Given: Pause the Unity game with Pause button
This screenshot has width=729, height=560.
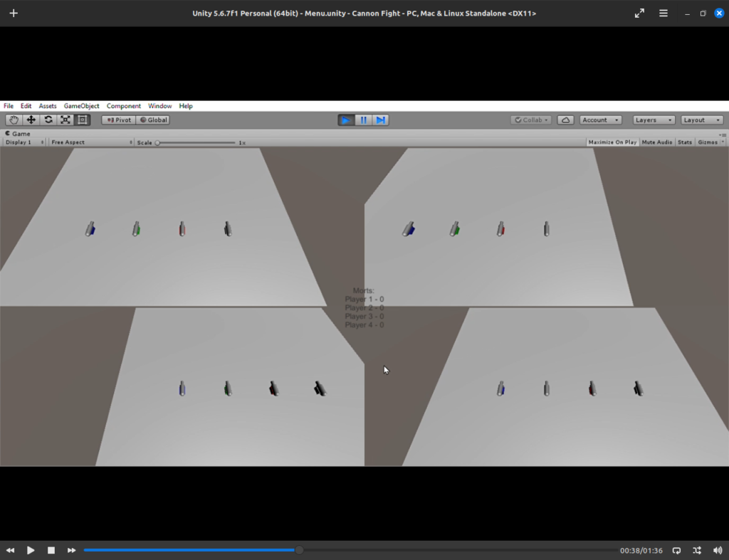Looking at the screenshot, I should pos(364,120).
